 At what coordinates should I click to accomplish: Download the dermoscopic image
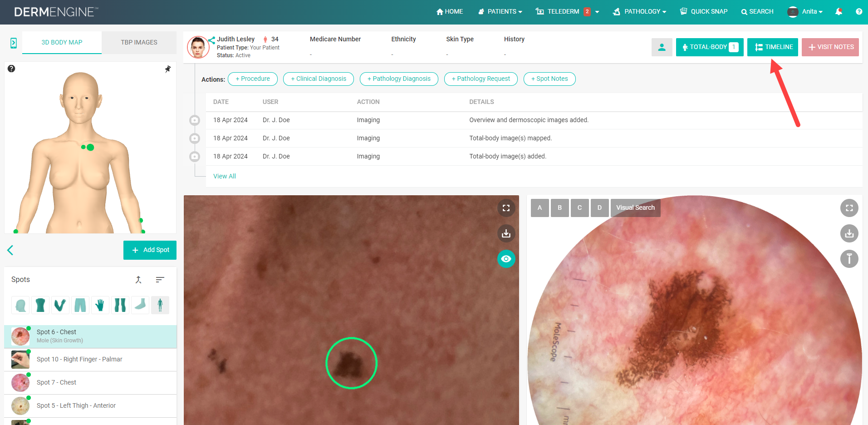[x=849, y=233]
